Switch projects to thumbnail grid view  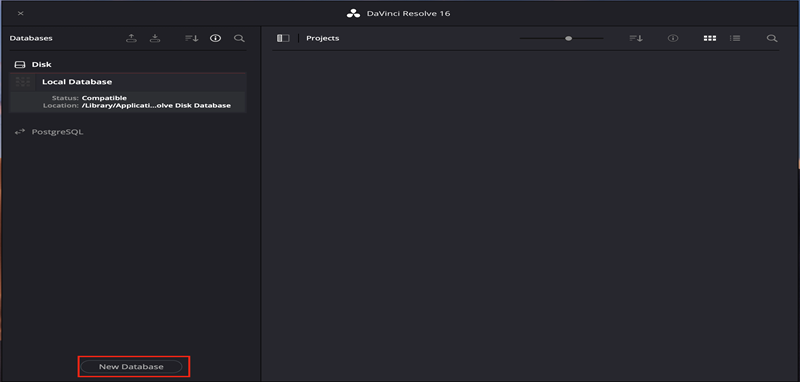pos(710,38)
